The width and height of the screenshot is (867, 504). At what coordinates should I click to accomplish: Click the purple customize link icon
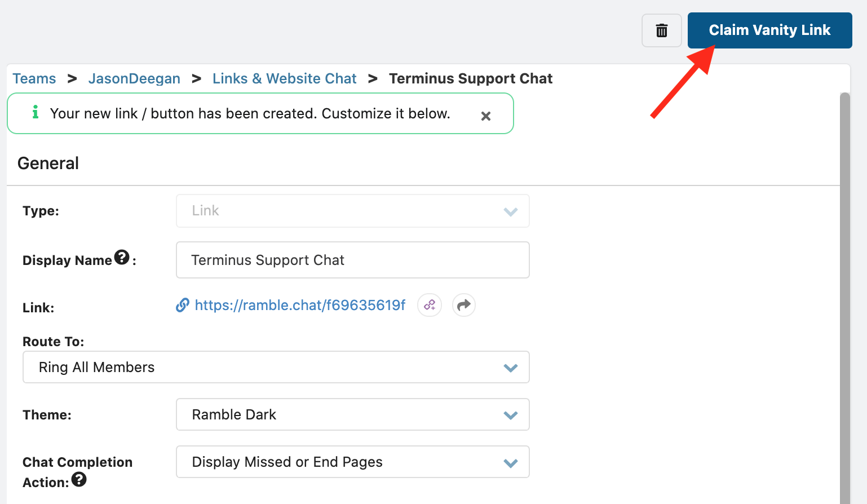[430, 305]
